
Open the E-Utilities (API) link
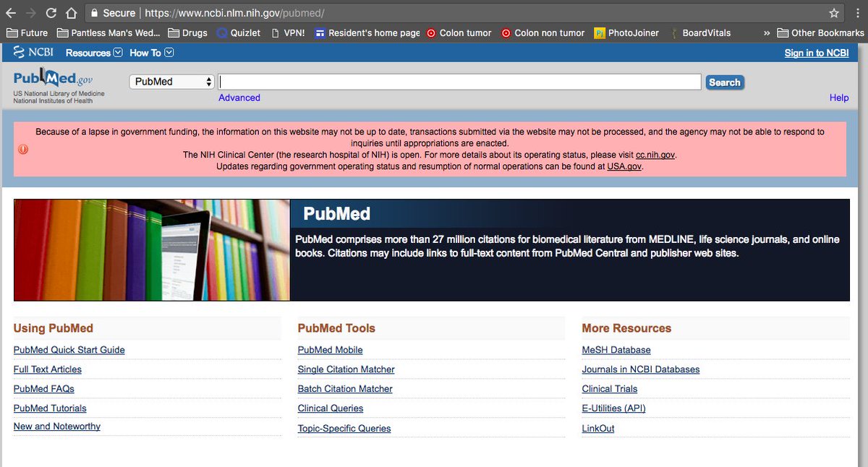[614, 408]
